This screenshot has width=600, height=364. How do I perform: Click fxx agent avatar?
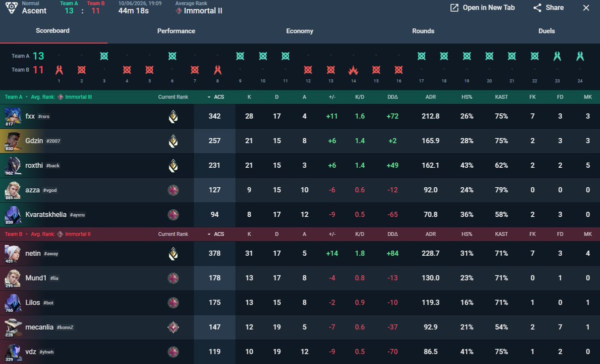12,116
